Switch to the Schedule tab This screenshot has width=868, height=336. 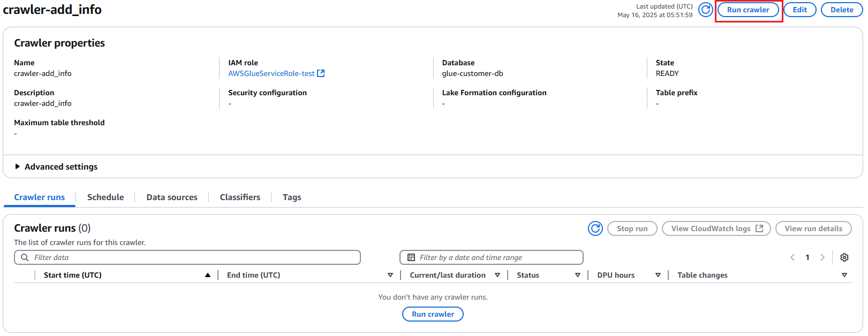point(105,197)
